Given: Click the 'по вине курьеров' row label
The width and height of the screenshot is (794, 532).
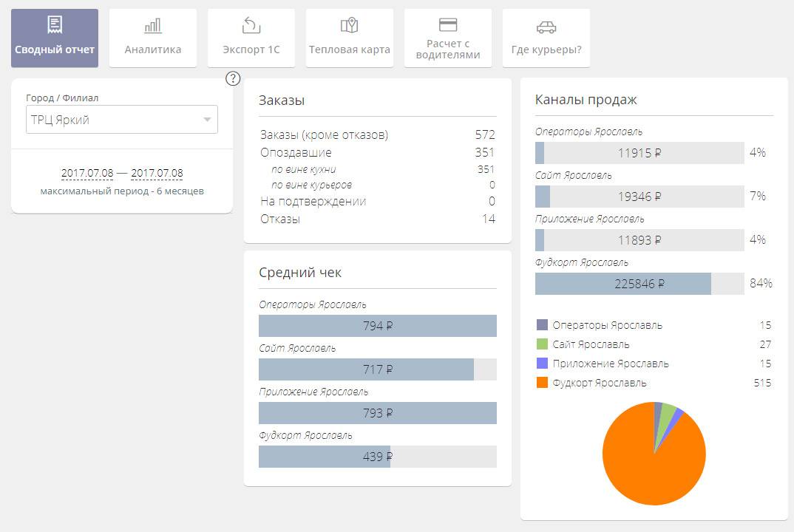Looking at the screenshot, I should tap(311, 185).
